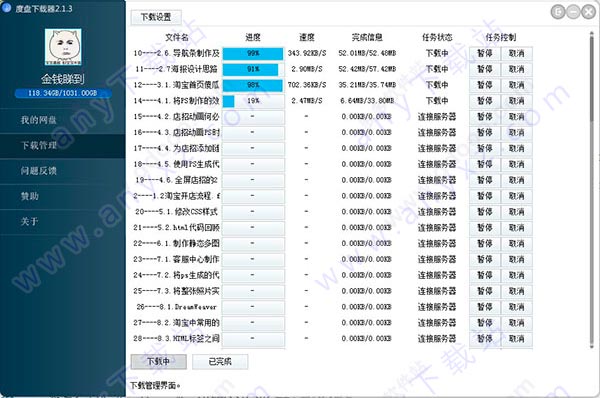This screenshot has height=398, width=600.
Task: Cancel task 14 将PS制作的效
Action: (517, 101)
